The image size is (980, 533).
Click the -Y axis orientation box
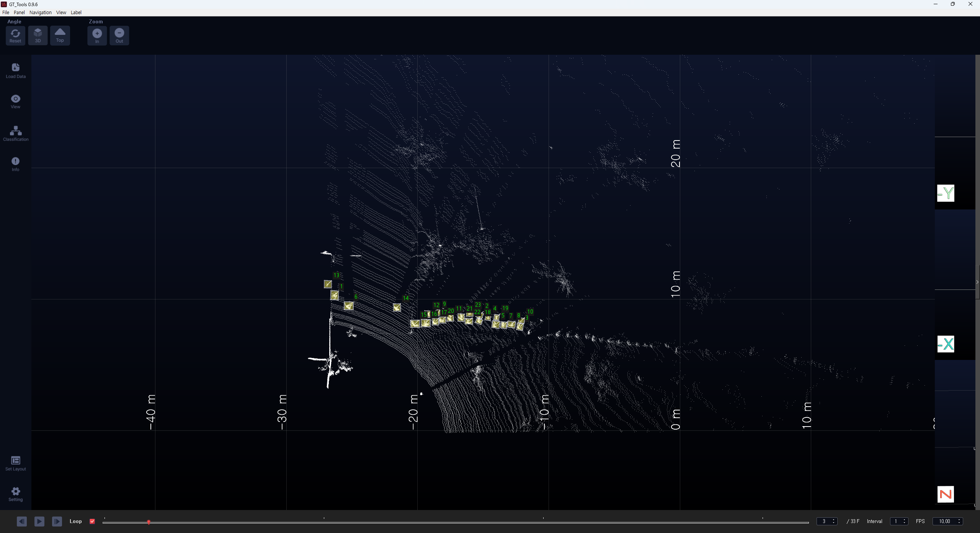(x=946, y=193)
